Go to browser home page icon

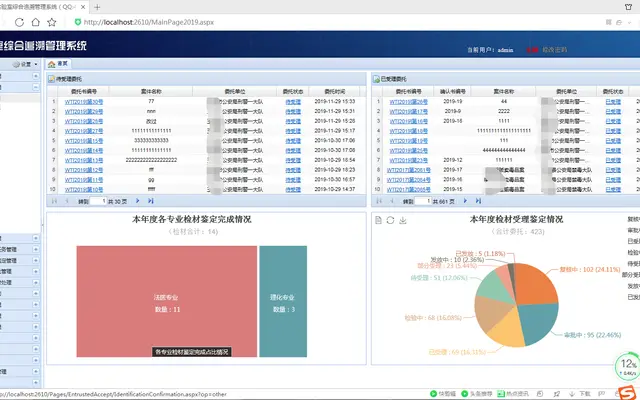(36, 22)
